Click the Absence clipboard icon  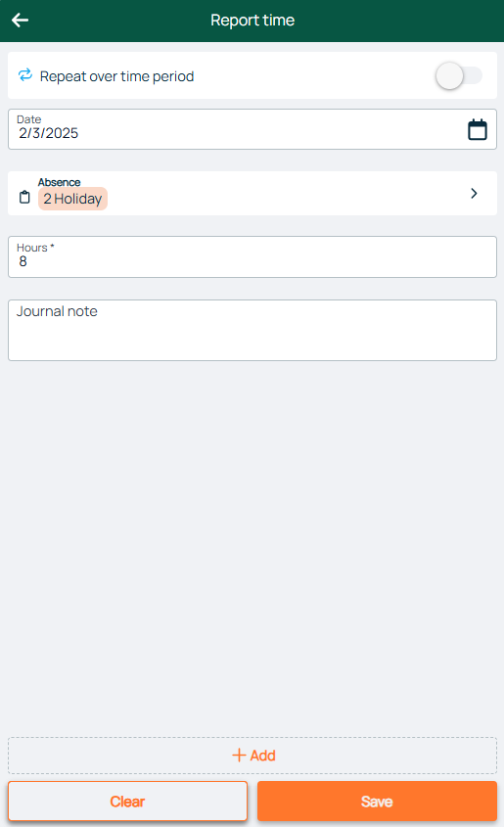[24, 198]
